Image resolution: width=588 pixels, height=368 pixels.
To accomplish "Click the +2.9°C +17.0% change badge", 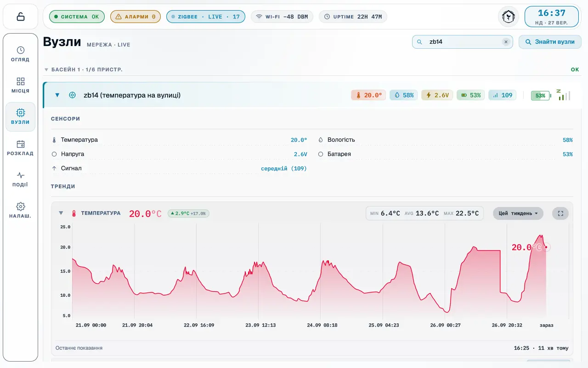I will (x=188, y=213).
